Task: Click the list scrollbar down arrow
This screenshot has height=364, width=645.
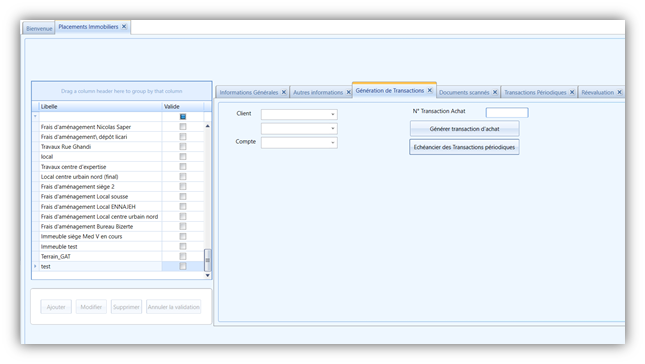Action: click(x=207, y=275)
